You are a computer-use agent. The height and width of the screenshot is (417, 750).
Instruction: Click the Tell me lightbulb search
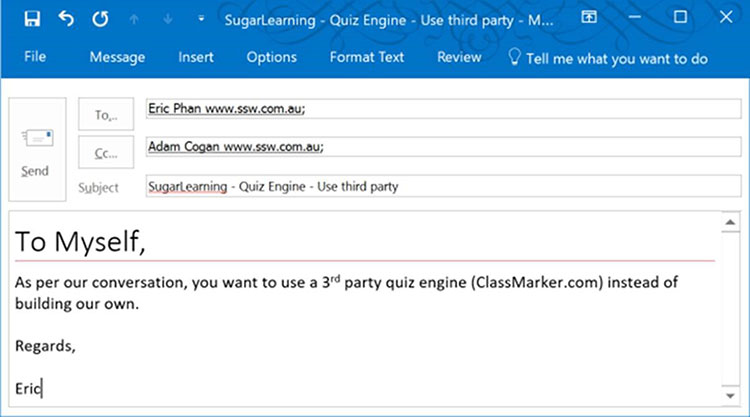[x=608, y=58]
